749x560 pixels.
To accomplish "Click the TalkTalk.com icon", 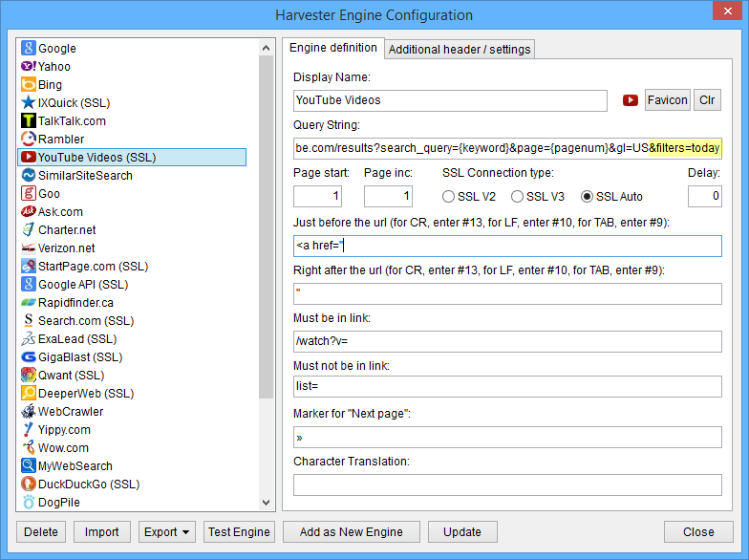I will pyautogui.click(x=29, y=120).
